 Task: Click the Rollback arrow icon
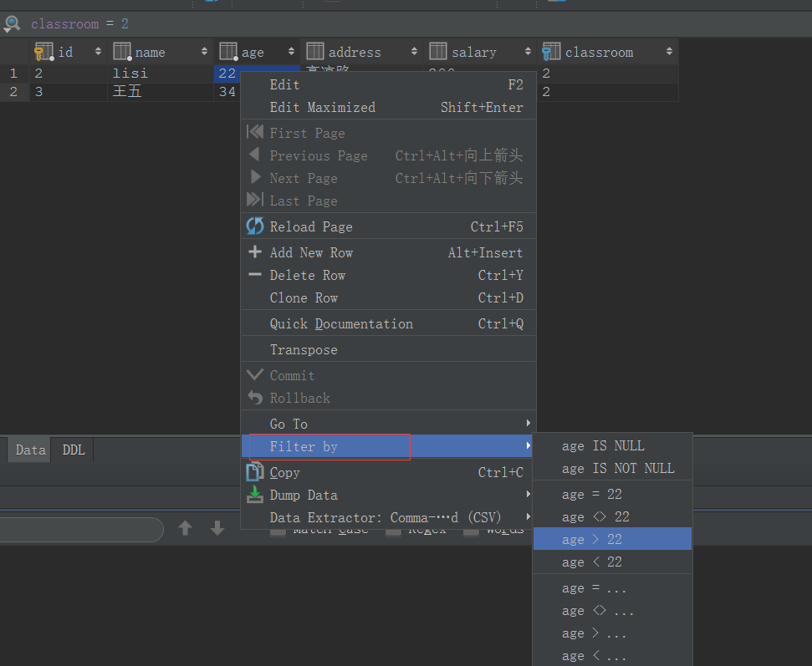tap(254, 398)
